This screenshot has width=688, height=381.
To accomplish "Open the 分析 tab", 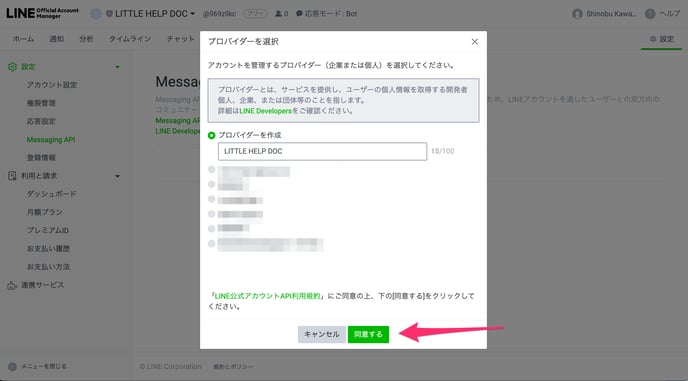I will coord(86,39).
